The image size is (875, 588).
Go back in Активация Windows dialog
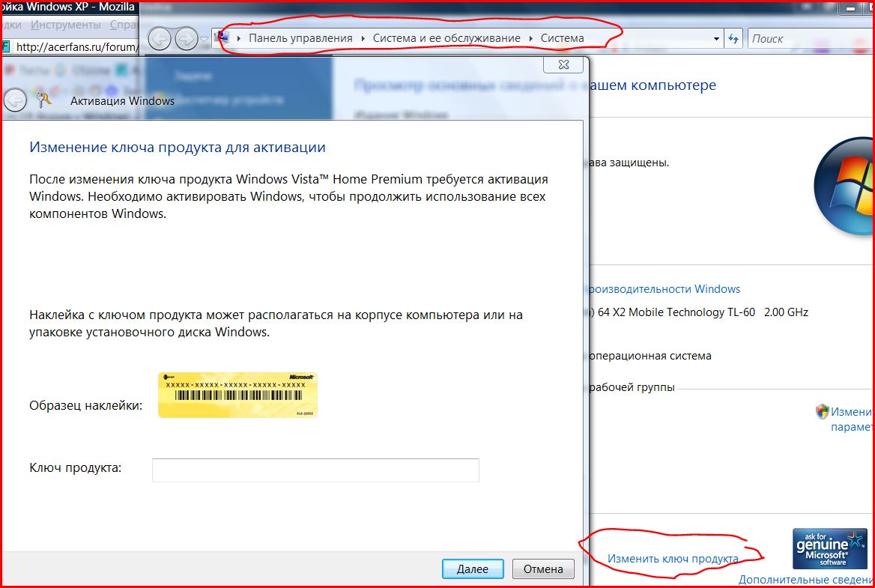15,100
